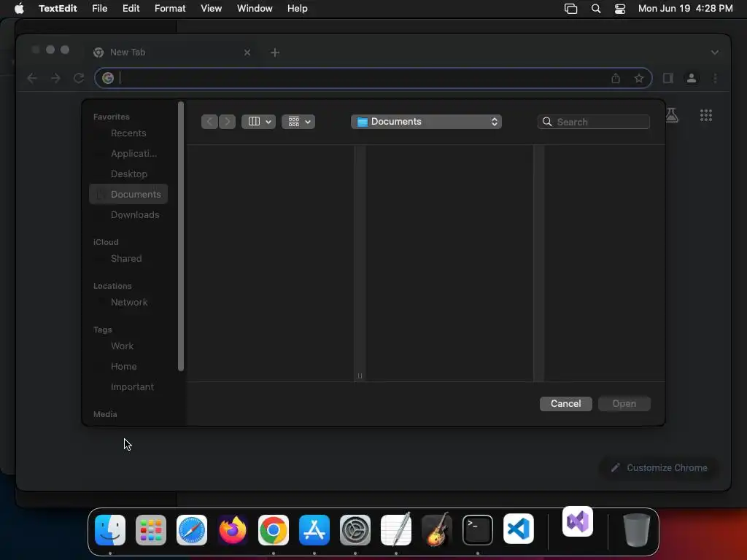Select Applications in the sidebar

(x=128, y=154)
